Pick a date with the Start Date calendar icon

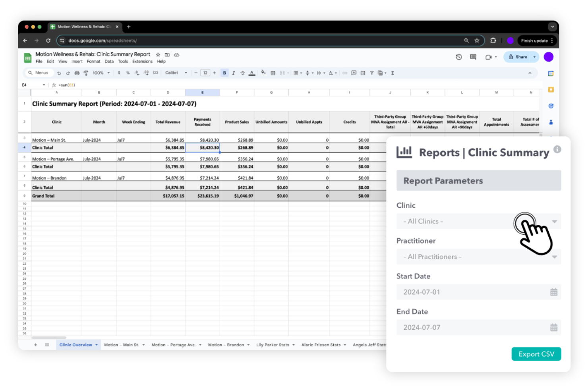coord(554,292)
